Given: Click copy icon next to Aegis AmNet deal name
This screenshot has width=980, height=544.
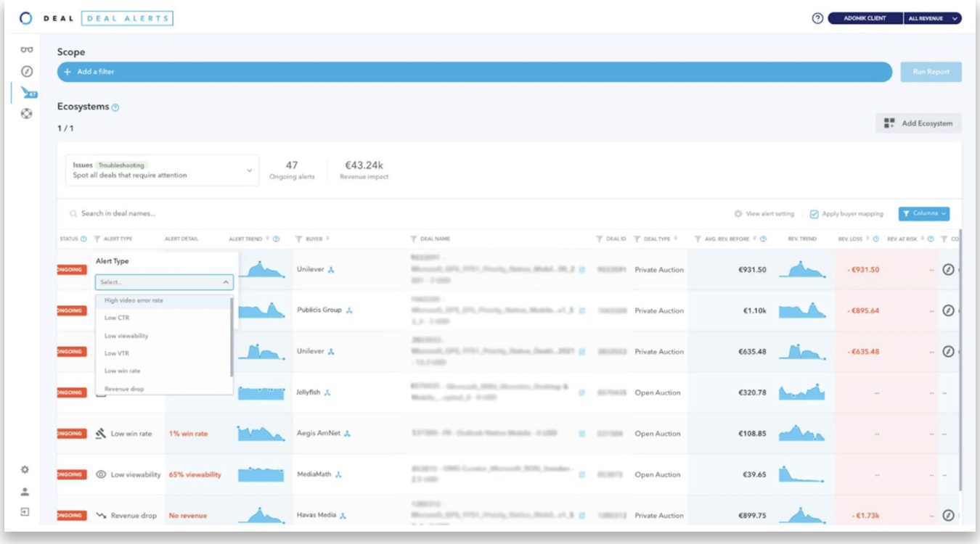Looking at the screenshot, I should point(581,434).
